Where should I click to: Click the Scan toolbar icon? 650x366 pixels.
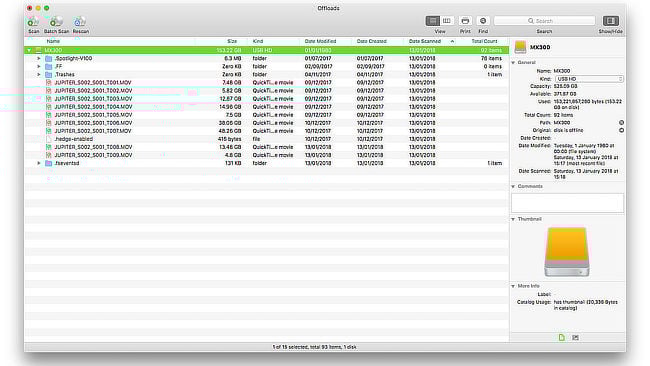(x=33, y=22)
